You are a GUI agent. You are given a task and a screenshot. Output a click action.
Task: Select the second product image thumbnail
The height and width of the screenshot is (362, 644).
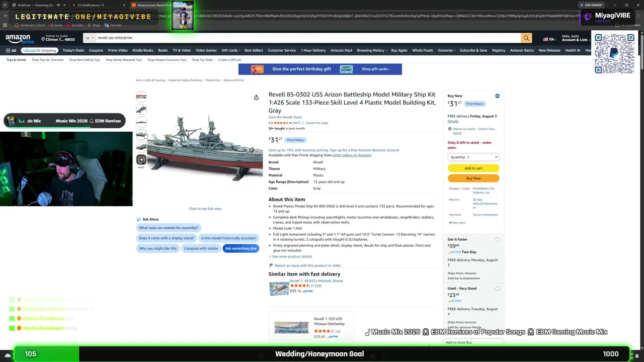(x=141, y=109)
